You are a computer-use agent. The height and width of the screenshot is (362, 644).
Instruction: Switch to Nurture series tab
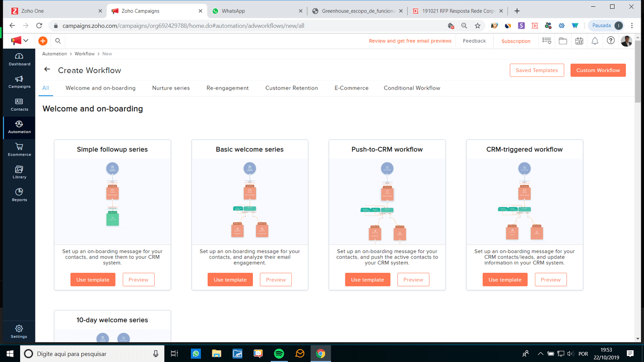171,88
